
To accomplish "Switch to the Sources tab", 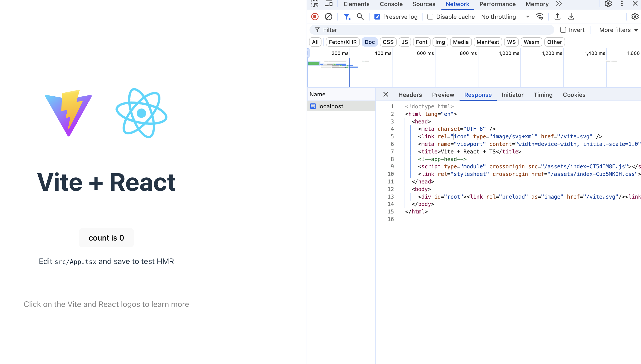I will point(424,4).
